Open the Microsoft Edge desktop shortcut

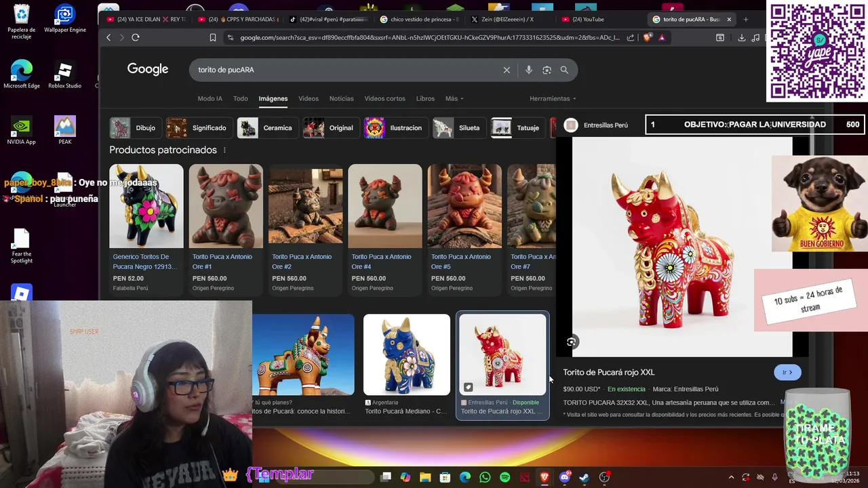(22, 75)
